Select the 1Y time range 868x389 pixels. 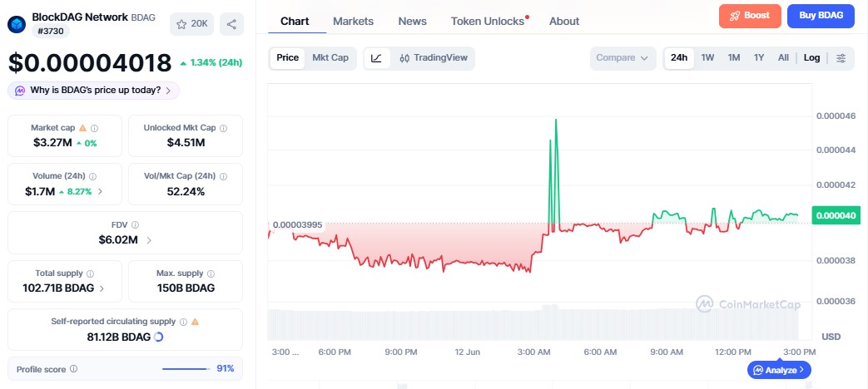(759, 58)
